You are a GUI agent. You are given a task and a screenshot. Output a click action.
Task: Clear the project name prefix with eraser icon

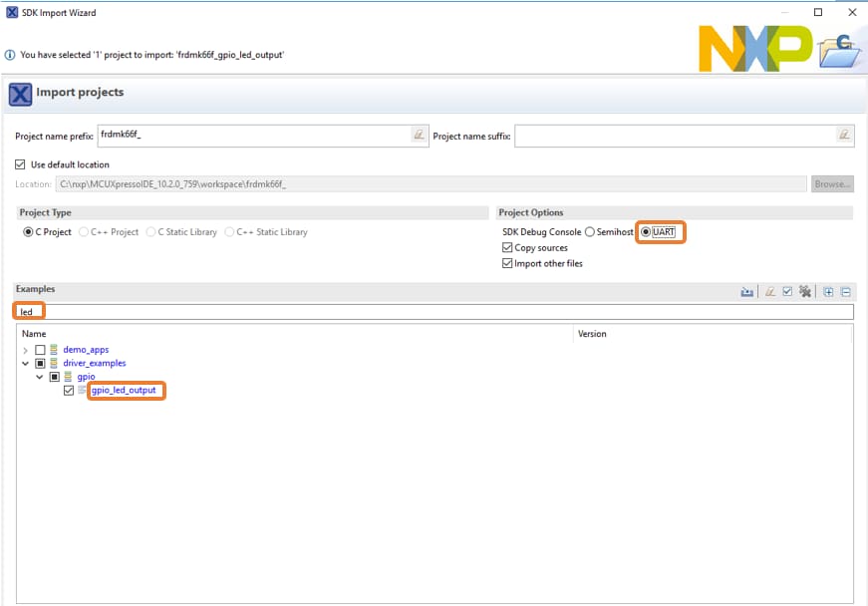tap(419, 136)
